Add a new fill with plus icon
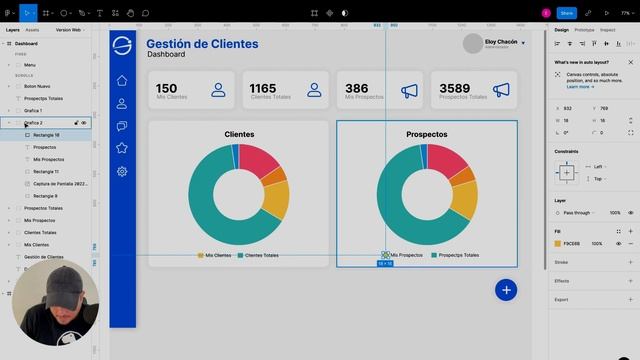640x360 pixels. pos(631,231)
